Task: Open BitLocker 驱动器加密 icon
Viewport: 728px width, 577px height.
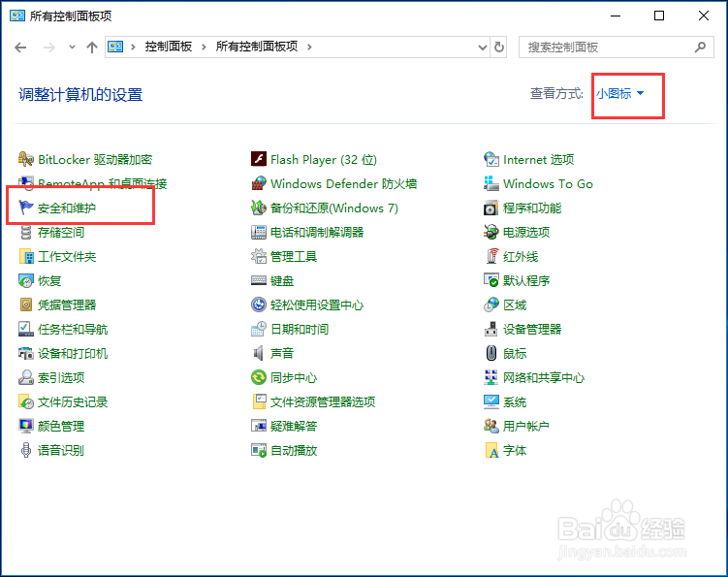Action: 25,159
